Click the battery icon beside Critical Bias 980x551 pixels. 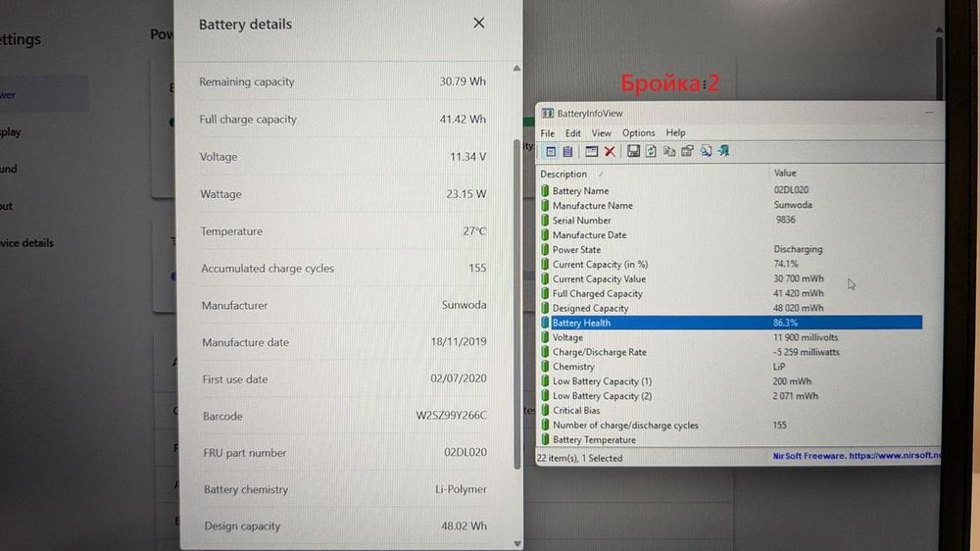545,410
